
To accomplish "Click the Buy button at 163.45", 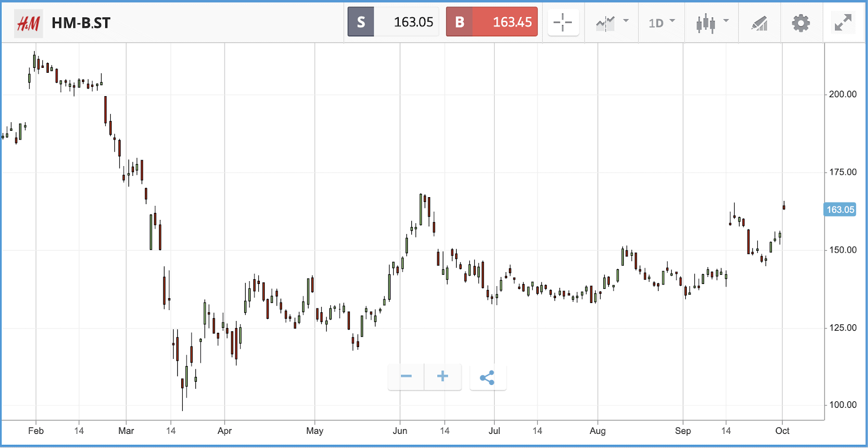I will coord(492,22).
